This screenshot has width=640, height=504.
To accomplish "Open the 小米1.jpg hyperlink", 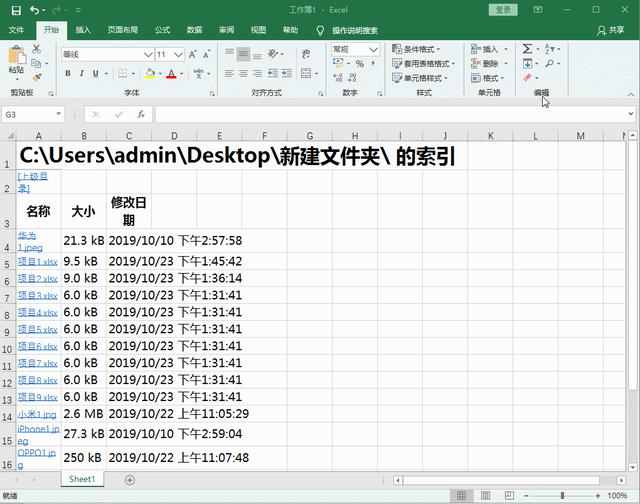I will coord(37,415).
